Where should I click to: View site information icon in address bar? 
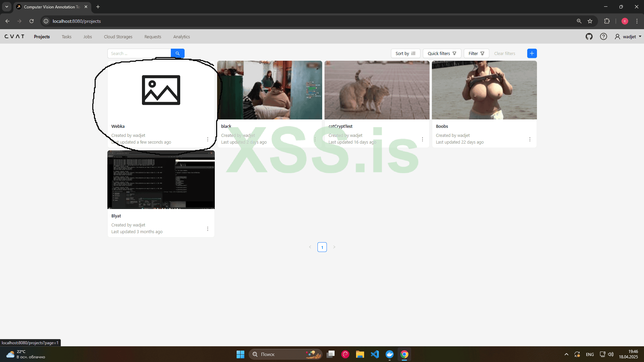46,21
